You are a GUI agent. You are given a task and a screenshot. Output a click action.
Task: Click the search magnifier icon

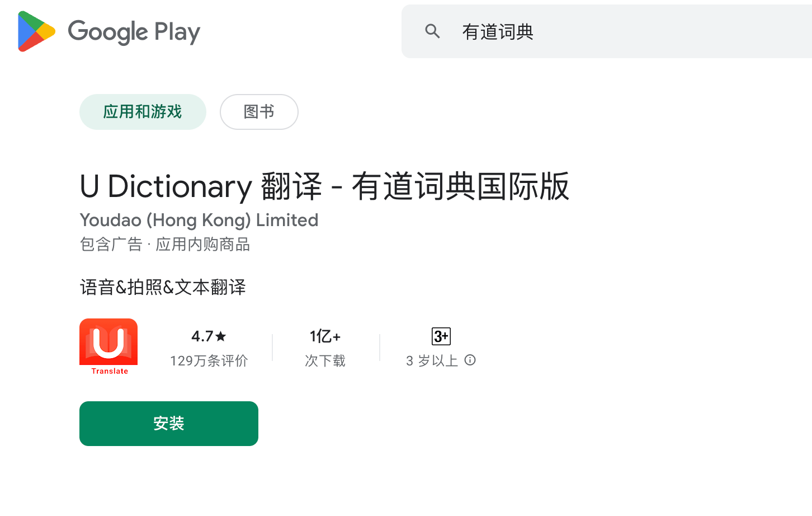(433, 31)
